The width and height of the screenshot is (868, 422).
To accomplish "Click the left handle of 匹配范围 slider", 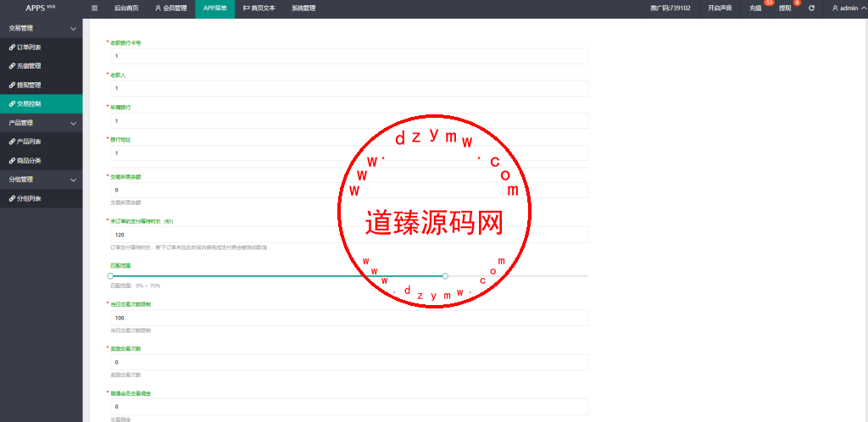I will point(110,276).
